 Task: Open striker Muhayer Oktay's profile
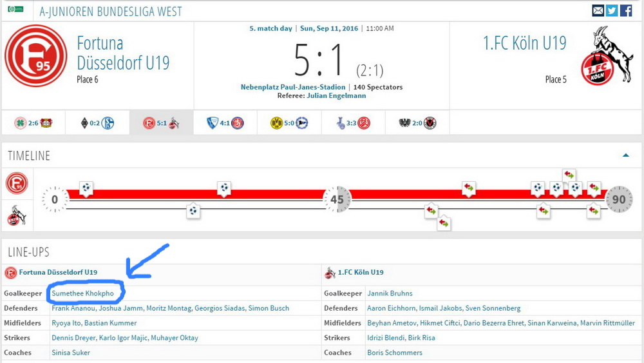click(175, 338)
